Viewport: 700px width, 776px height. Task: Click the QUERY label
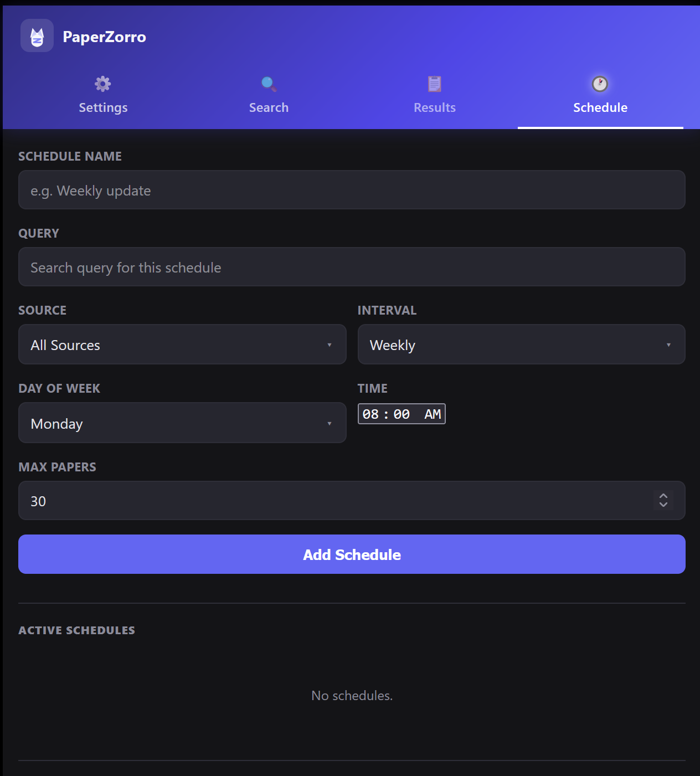(39, 233)
